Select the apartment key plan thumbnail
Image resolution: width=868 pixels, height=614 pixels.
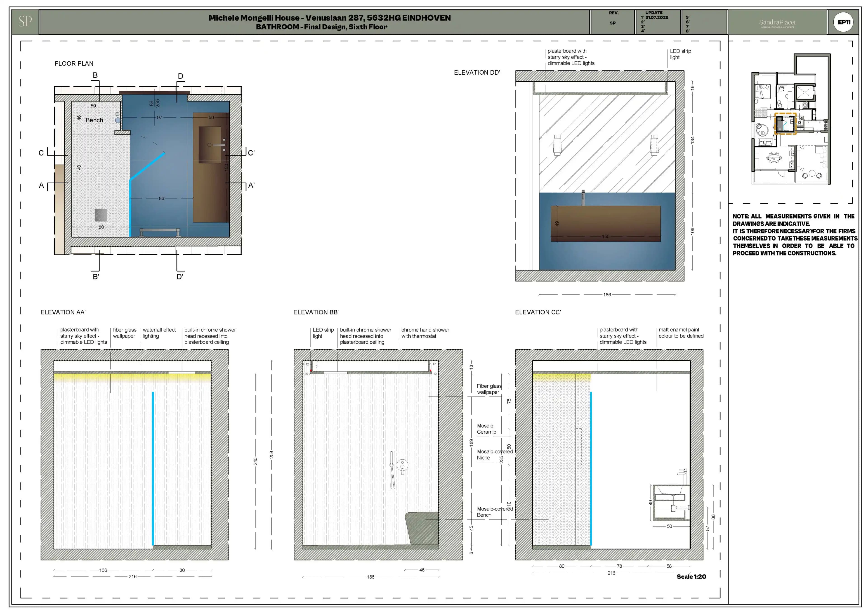click(x=791, y=119)
